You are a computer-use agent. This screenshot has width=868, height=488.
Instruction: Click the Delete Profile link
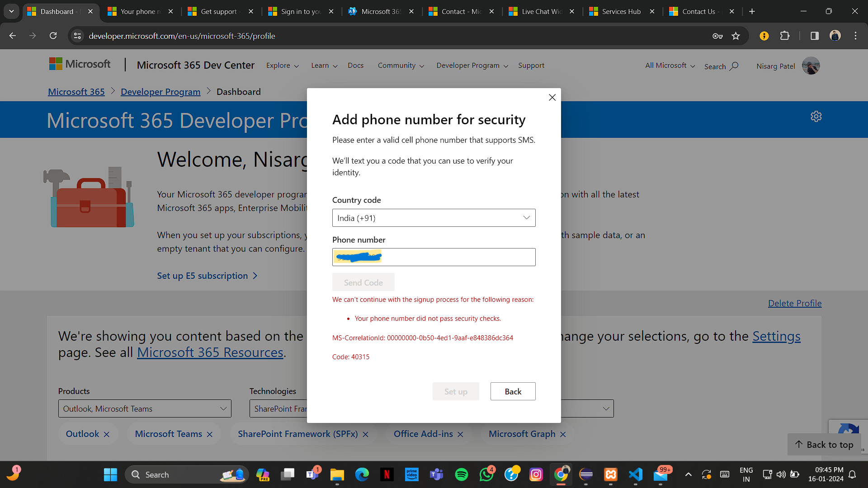click(794, 303)
